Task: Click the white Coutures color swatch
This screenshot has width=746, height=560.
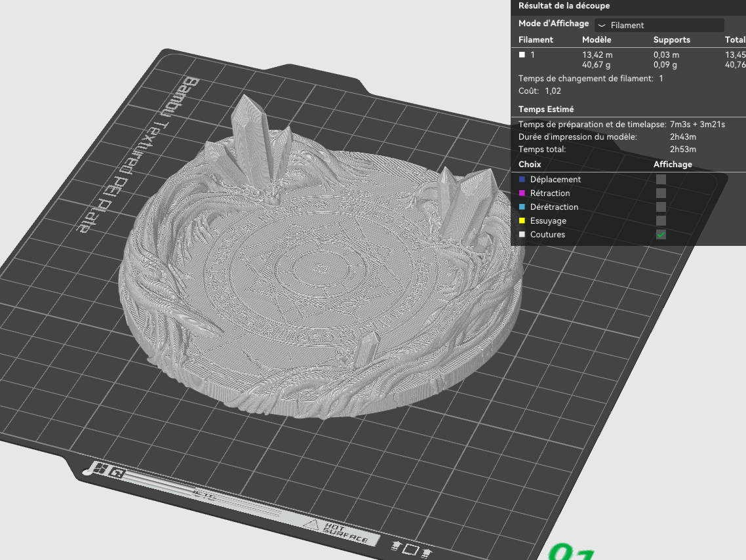Action: [x=522, y=235]
